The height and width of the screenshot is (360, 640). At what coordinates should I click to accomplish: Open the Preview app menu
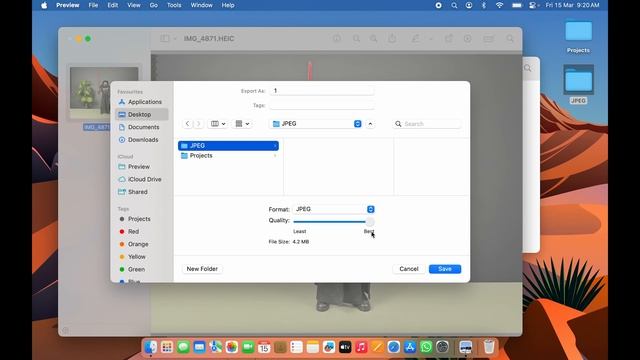click(x=68, y=5)
